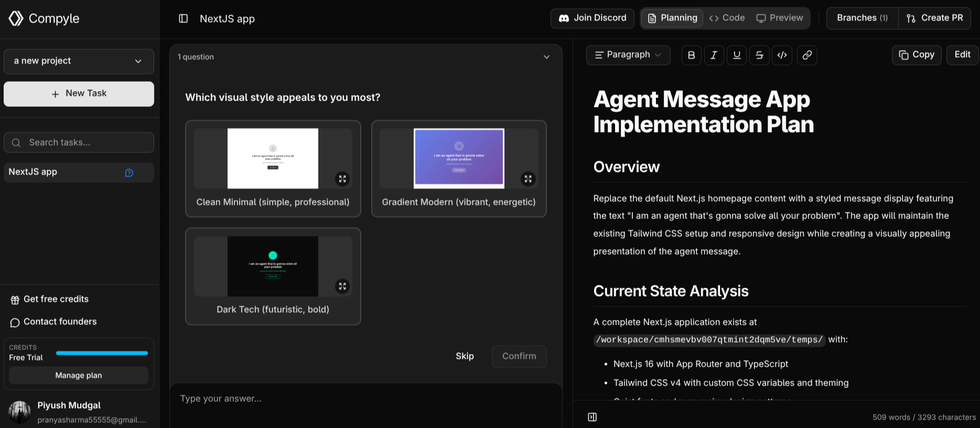The width and height of the screenshot is (980, 428).
Task: Switch to the Preview tab
Action: point(780,18)
